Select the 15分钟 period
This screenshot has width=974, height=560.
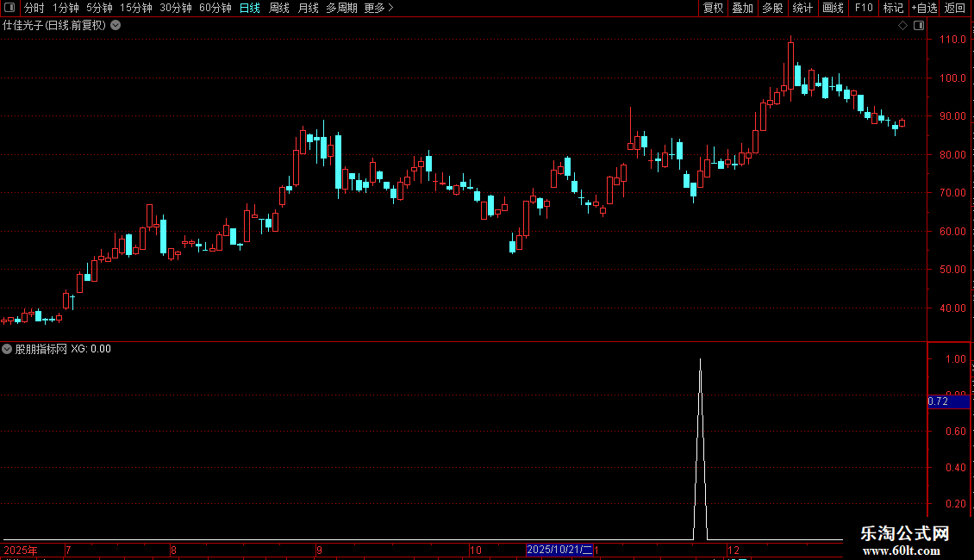[135, 8]
